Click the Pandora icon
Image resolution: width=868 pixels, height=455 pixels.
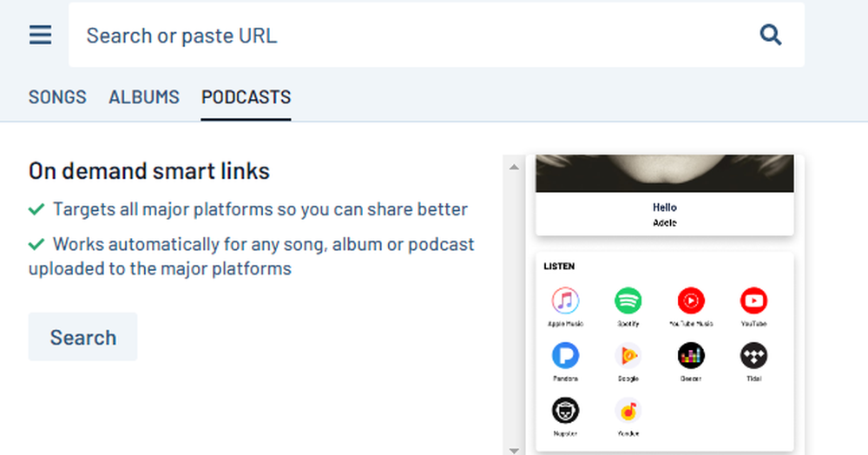[565, 355]
